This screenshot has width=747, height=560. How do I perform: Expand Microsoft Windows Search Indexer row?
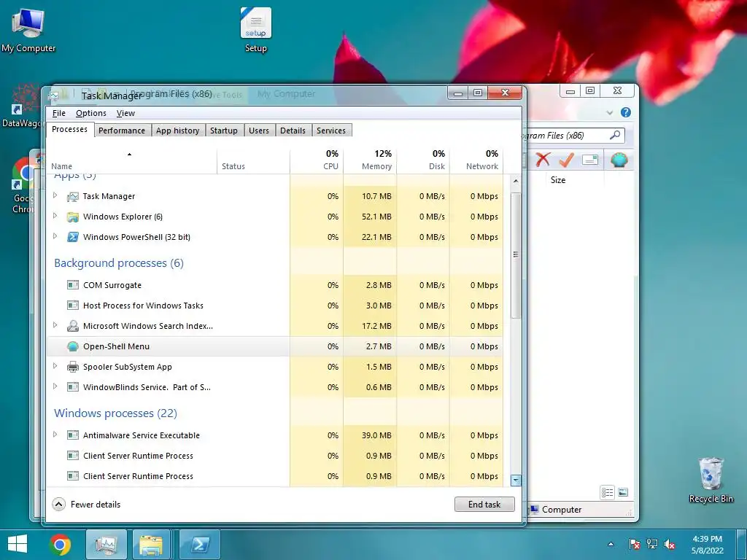[x=55, y=325]
